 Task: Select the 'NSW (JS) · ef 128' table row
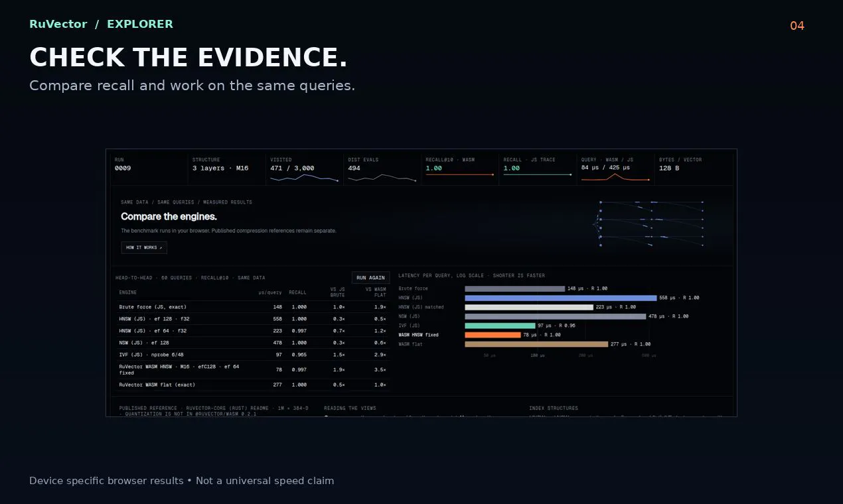(x=252, y=343)
